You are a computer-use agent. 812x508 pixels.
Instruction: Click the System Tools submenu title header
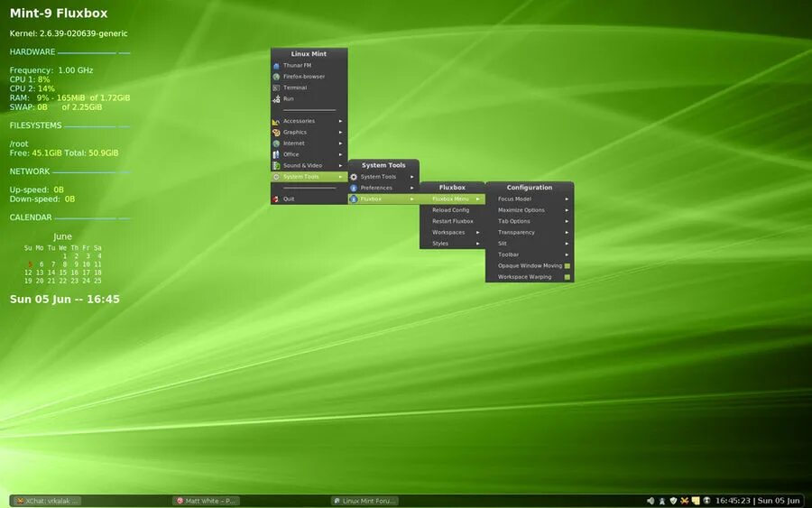click(x=383, y=165)
